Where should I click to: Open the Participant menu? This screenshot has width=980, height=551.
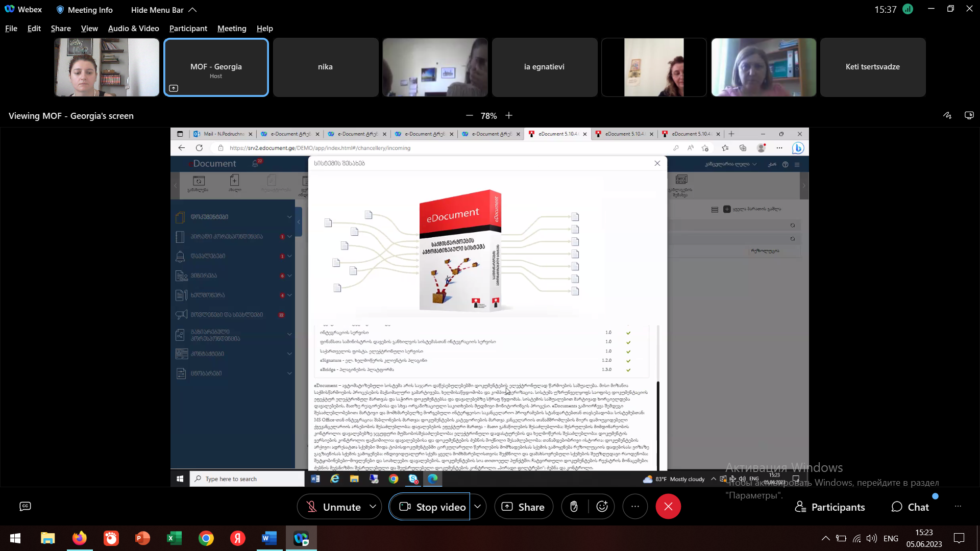(x=188, y=29)
